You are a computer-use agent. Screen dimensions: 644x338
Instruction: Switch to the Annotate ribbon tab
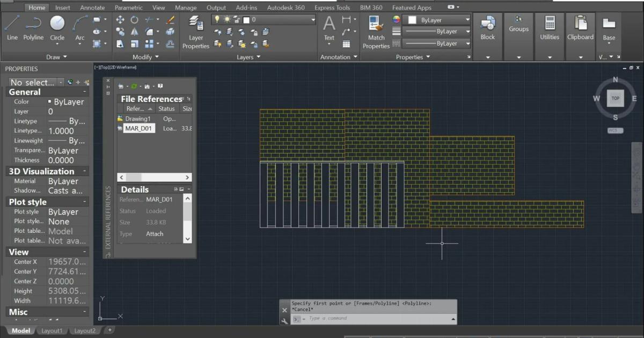click(92, 8)
